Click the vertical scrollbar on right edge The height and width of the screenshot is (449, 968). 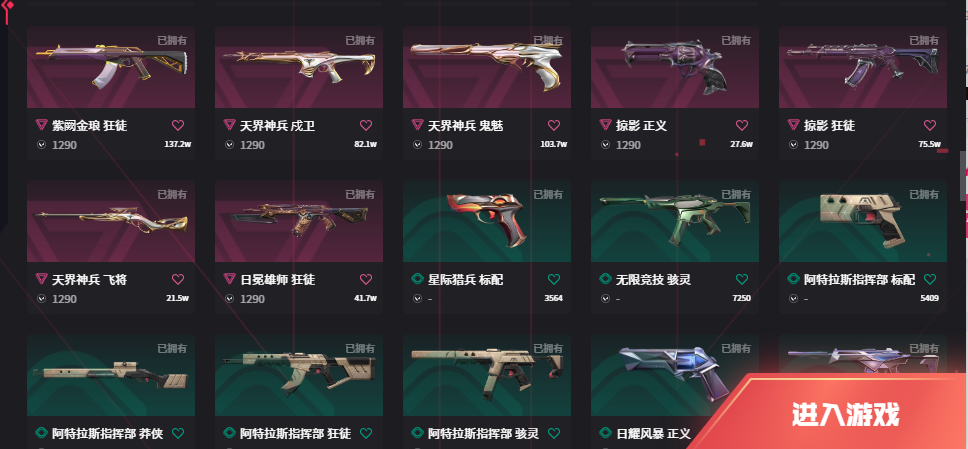(x=963, y=176)
